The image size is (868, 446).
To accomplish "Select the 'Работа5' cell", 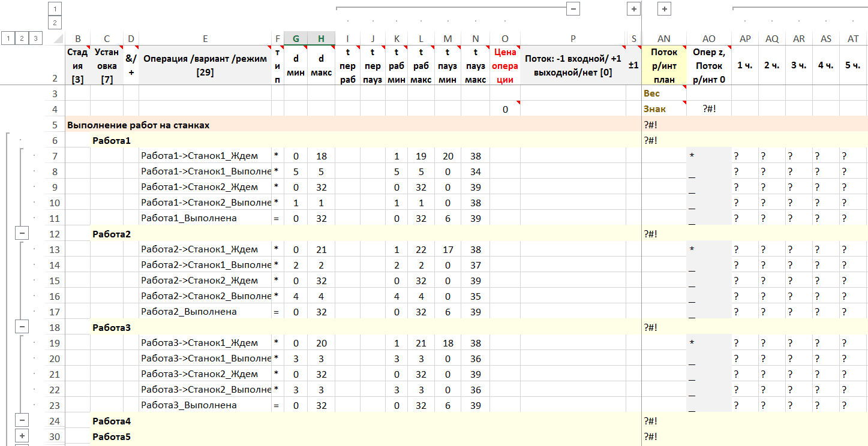I will coord(112,436).
